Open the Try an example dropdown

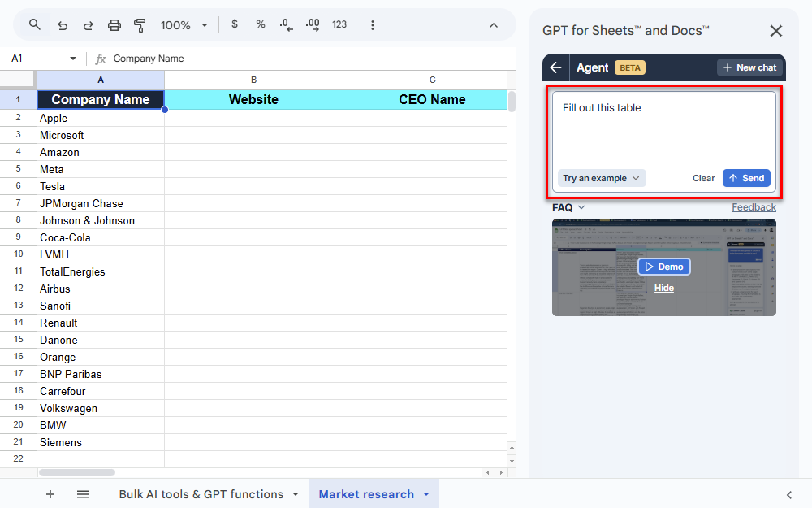pos(601,177)
